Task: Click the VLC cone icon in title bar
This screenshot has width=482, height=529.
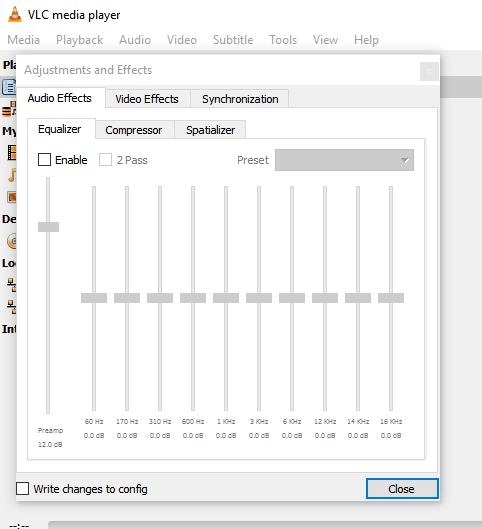Action: pos(15,15)
